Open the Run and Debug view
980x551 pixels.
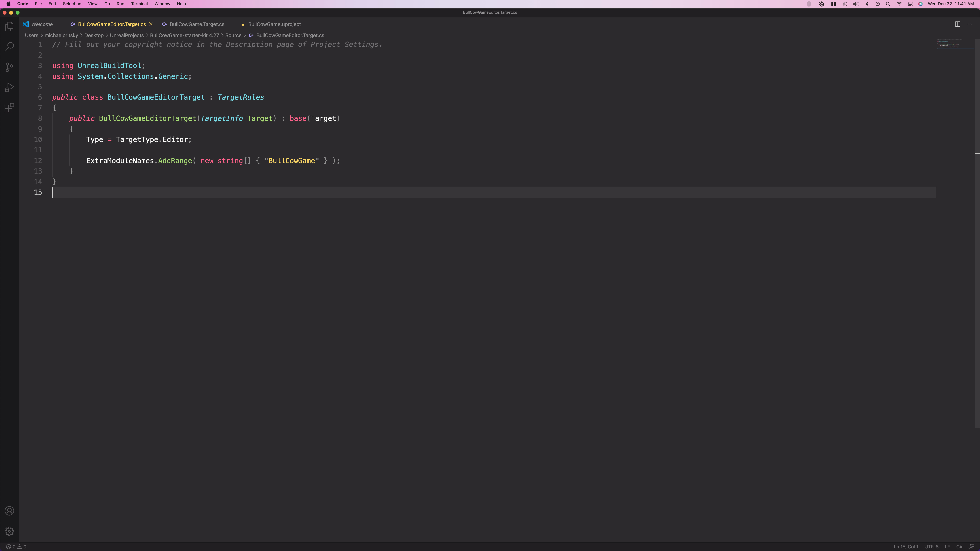pos(9,87)
